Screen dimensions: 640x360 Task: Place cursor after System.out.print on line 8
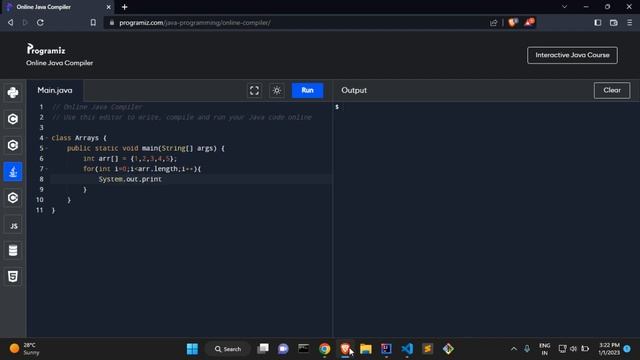[162, 179]
